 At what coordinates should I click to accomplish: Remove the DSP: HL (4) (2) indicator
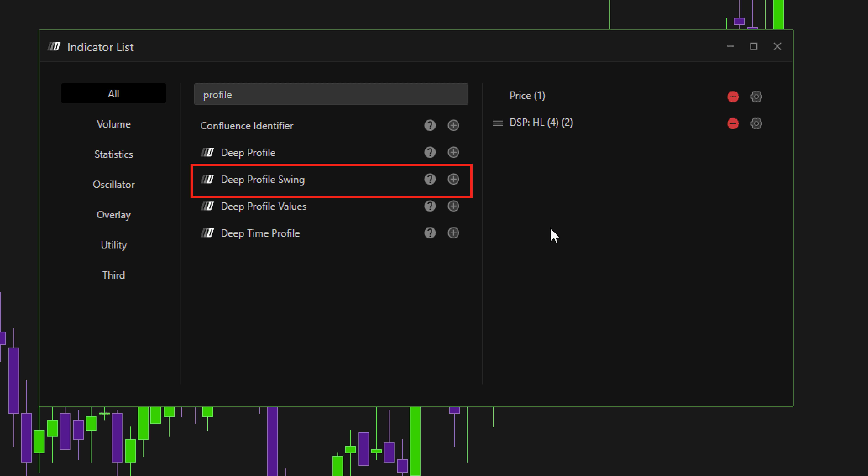click(733, 123)
